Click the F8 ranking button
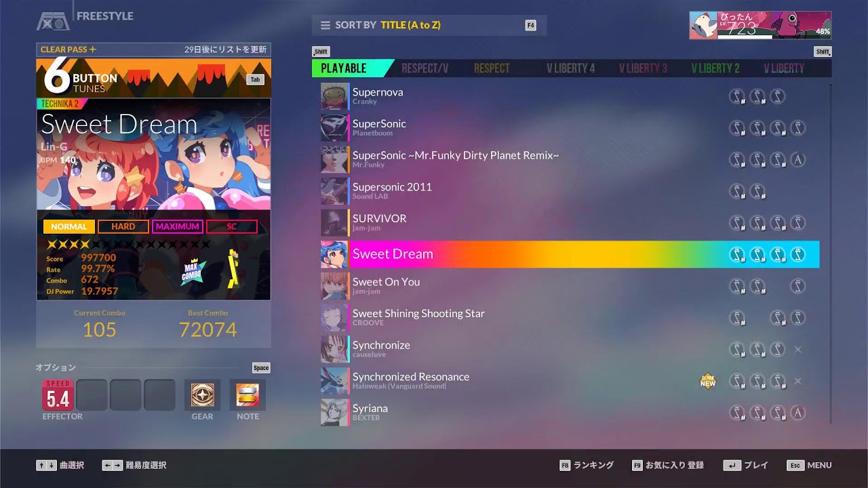868x488 pixels. (587, 466)
